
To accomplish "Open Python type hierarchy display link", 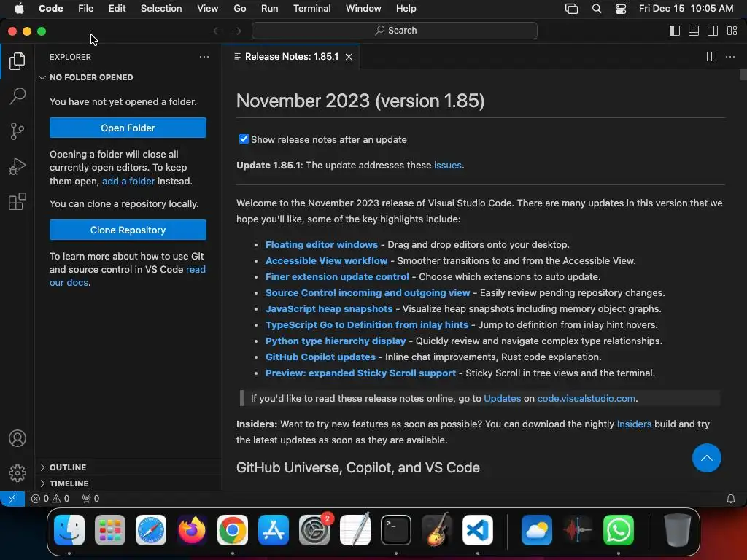I will [x=336, y=341].
